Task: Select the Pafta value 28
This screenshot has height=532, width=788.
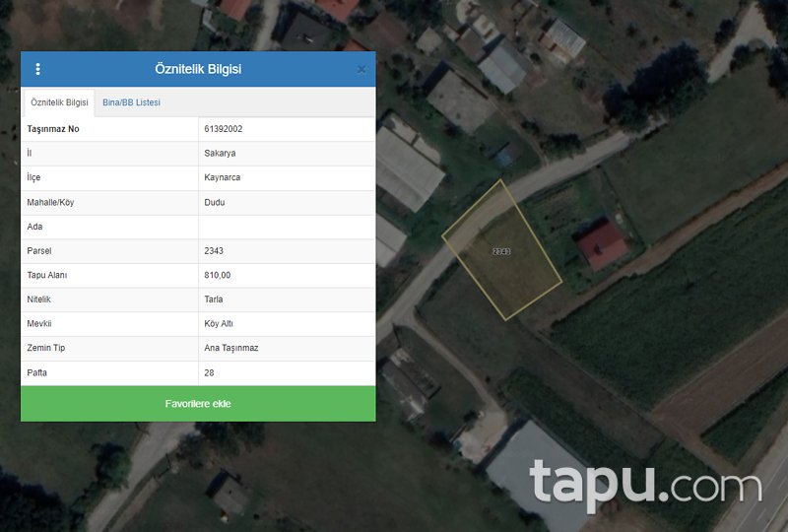Action: (209, 372)
